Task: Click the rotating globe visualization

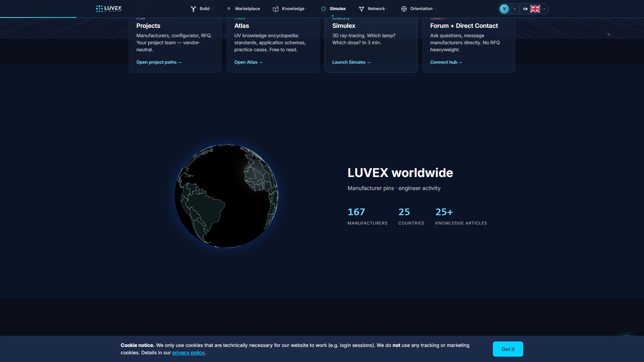Action: [227, 196]
